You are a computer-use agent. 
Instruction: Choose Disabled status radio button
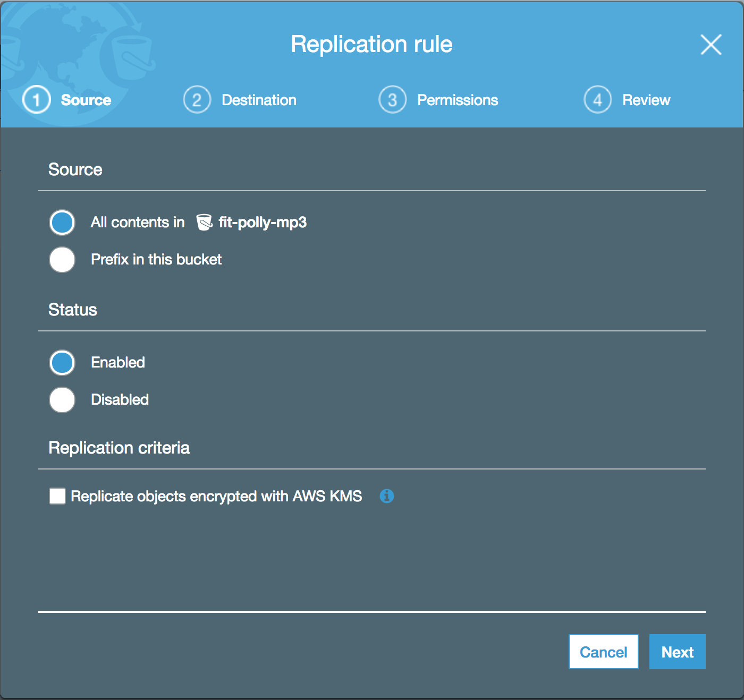(62, 400)
